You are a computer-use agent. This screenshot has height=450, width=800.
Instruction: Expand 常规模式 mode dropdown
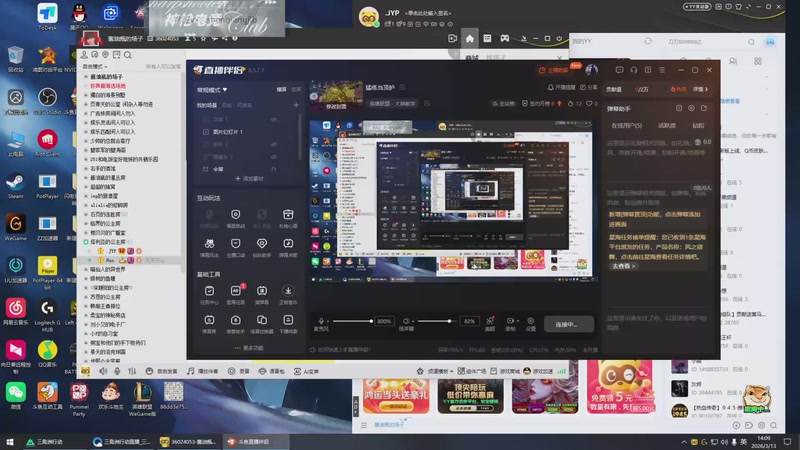click(212, 90)
